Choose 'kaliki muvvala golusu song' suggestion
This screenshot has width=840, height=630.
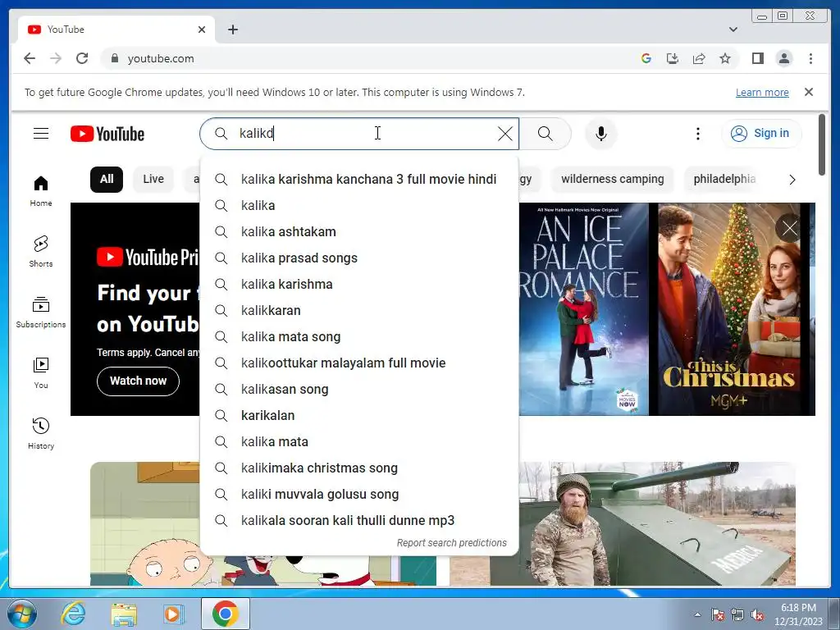pyautogui.click(x=359, y=494)
